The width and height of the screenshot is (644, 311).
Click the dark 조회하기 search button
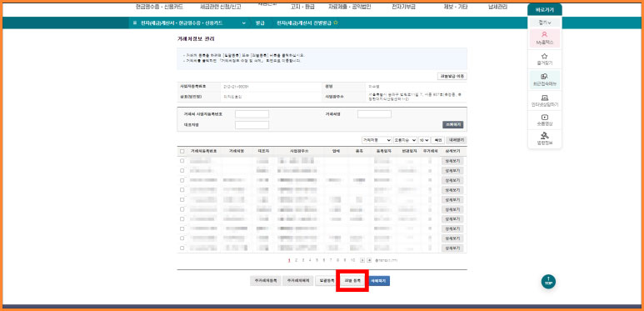tap(452, 124)
